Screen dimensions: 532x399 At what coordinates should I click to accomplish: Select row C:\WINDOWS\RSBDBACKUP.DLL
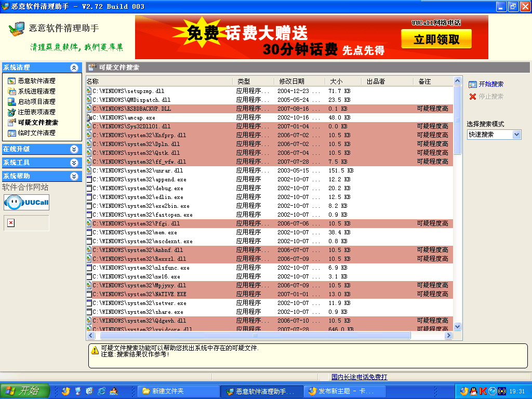270,109
